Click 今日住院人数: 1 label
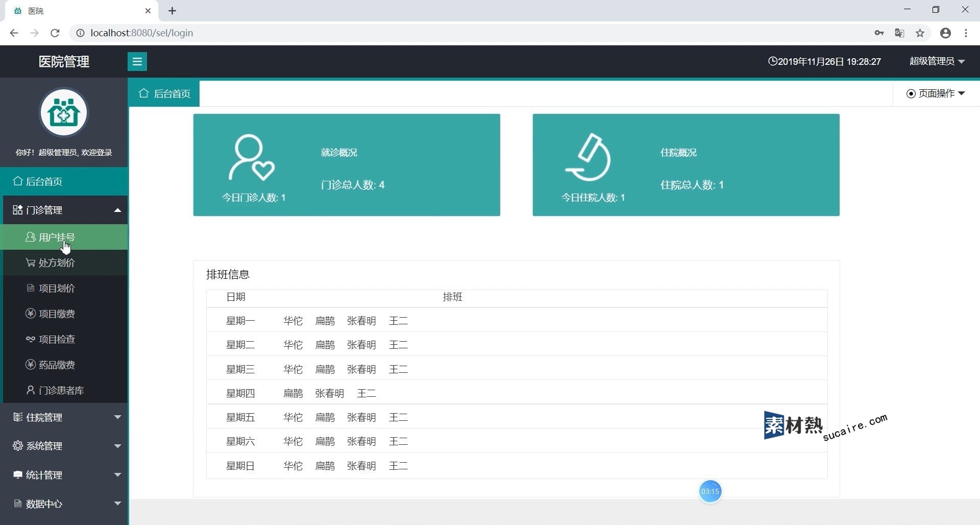 click(x=593, y=198)
